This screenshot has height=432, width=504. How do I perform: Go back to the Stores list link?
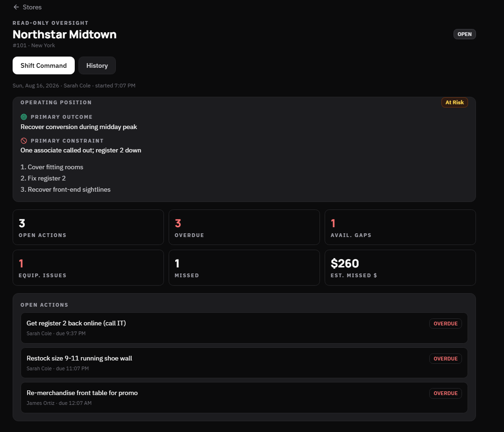click(27, 7)
